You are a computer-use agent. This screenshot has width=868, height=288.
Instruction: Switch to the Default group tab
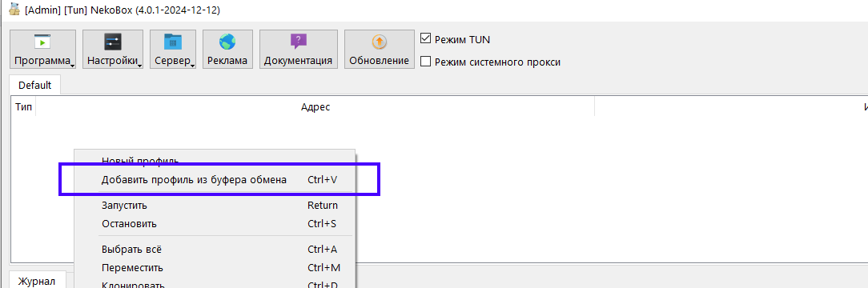35,85
